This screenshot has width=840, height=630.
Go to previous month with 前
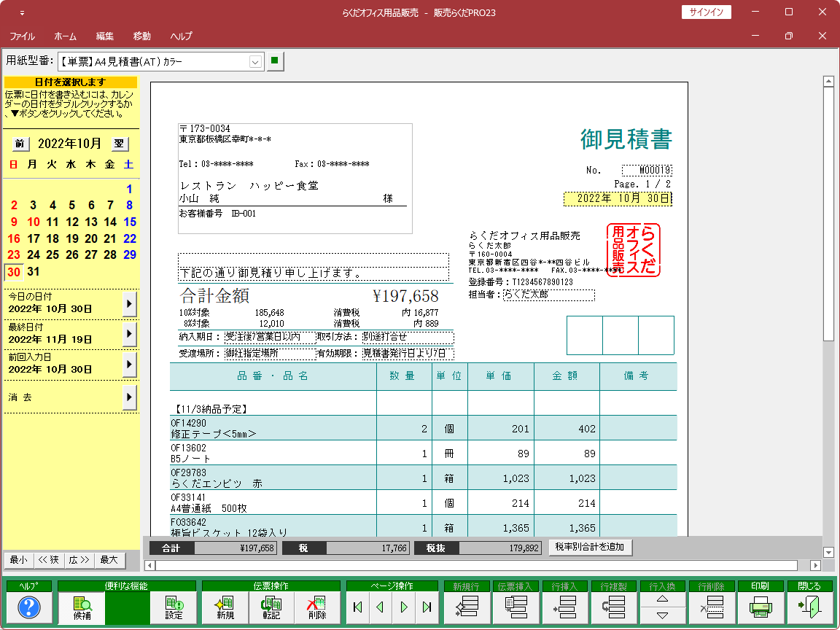[x=20, y=144]
